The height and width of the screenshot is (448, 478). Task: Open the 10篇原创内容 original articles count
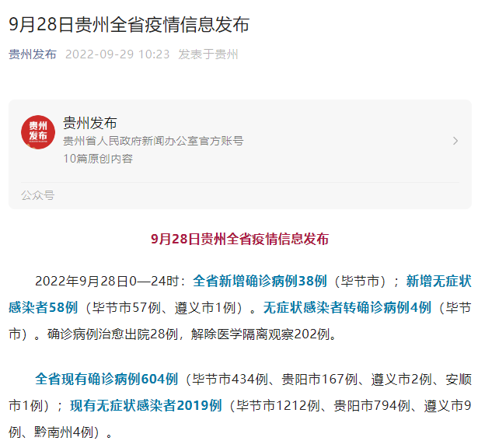pos(98,159)
